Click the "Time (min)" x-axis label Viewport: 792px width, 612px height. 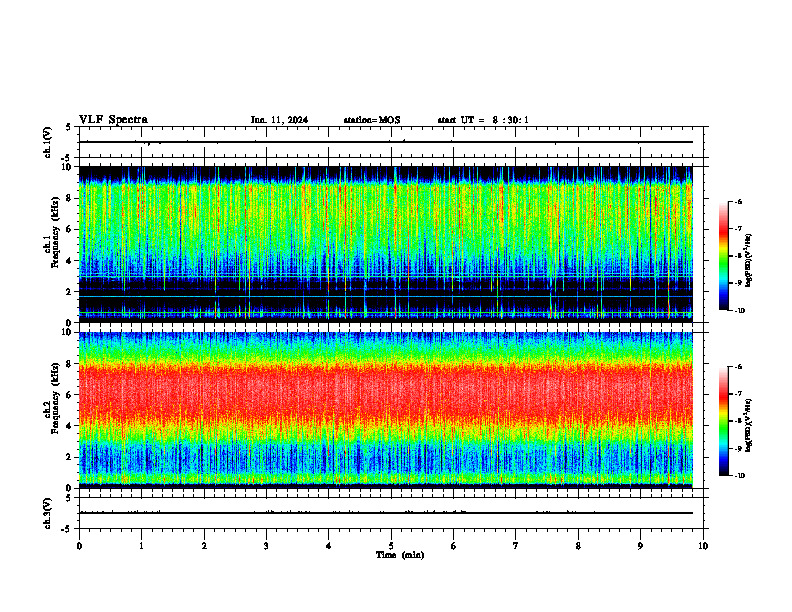(x=400, y=555)
